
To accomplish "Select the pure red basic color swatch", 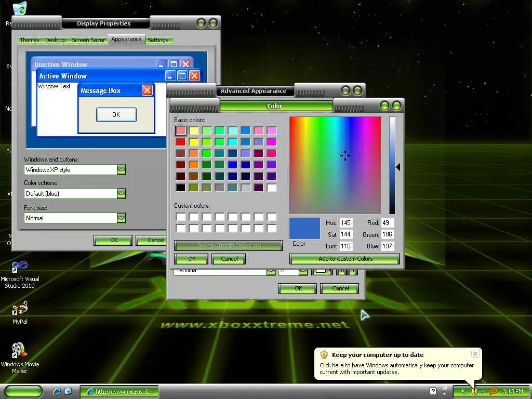I will 180,142.
